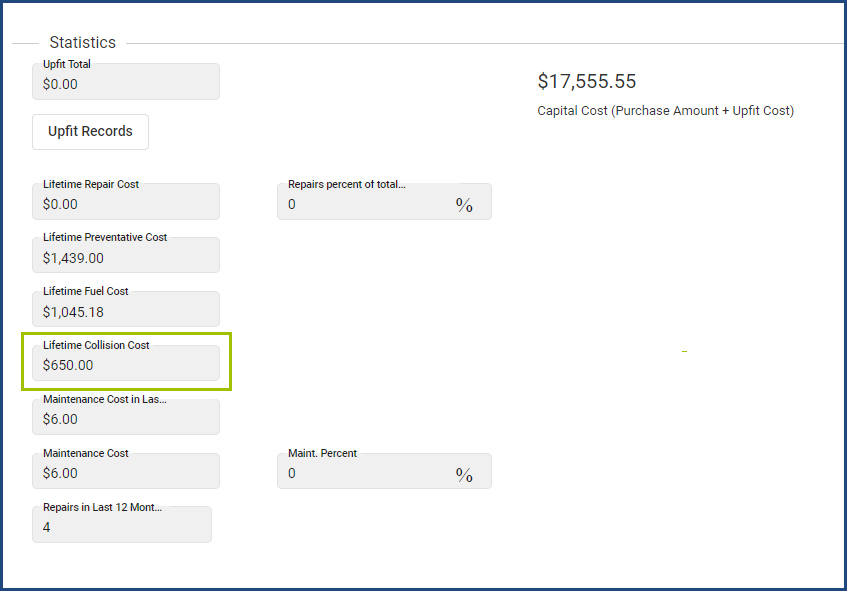
Task: Click the highlighted $650.00 Collision Cost value
Action: pos(68,366)
